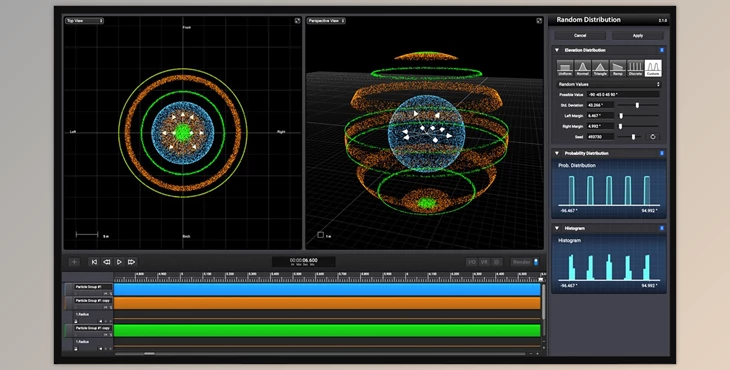The image size is (730, 370).
Task: Adjust the Std. Deviation slider
Action: click(637, 105)
